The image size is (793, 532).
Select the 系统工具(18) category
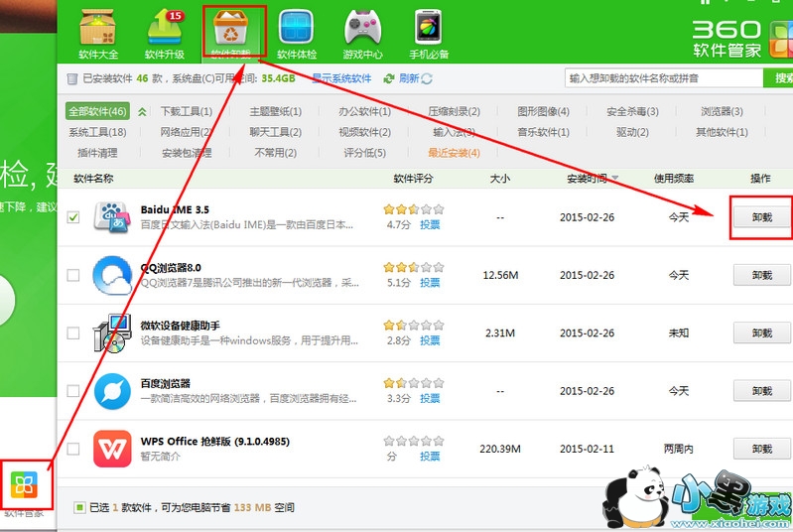tap(97, 132)
